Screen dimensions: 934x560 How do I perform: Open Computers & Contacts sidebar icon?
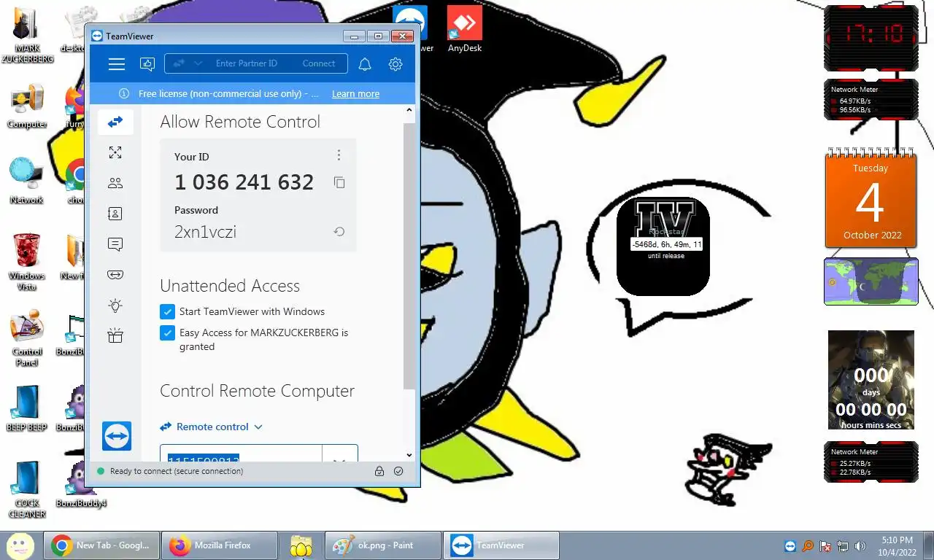click(x=115, y=214)
